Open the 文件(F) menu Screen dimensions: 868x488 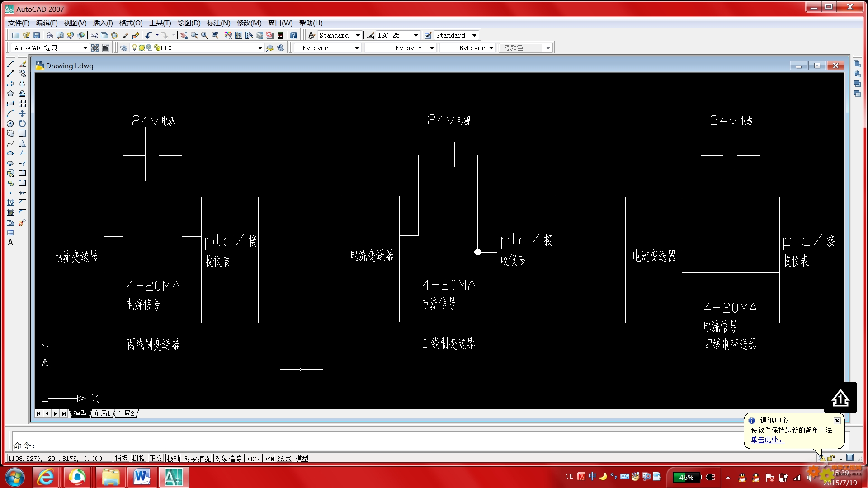(19, 23)
